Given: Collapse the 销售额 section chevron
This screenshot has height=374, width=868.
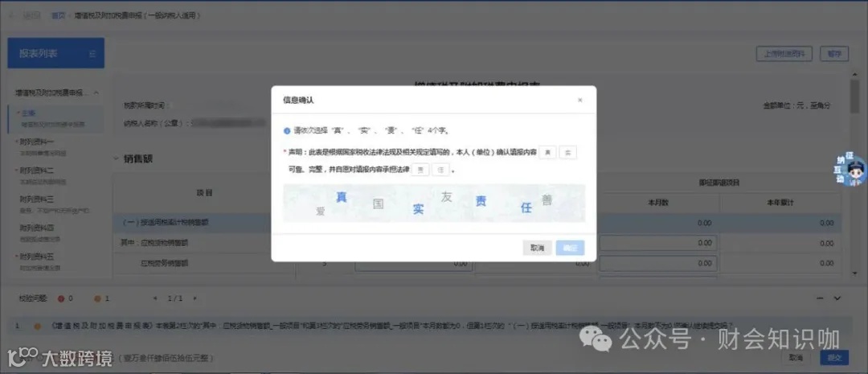Looking at the screenshot, I should coord(117,158).
